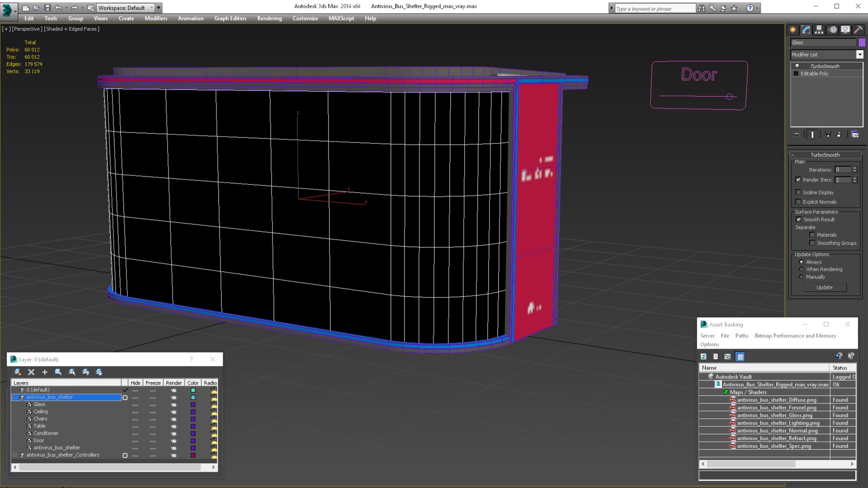Click Controllers layer magenta color swatch
This screenshot has width=868, height=488.
point(193,455)
